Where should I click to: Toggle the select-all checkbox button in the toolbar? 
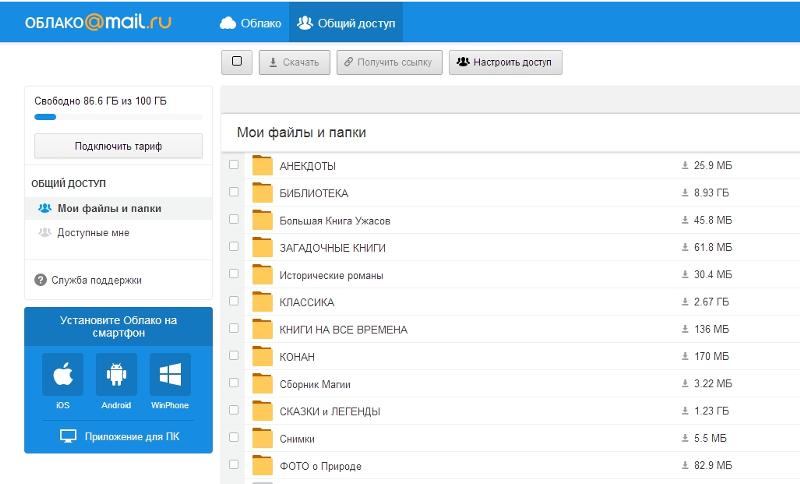pos(237,62)
